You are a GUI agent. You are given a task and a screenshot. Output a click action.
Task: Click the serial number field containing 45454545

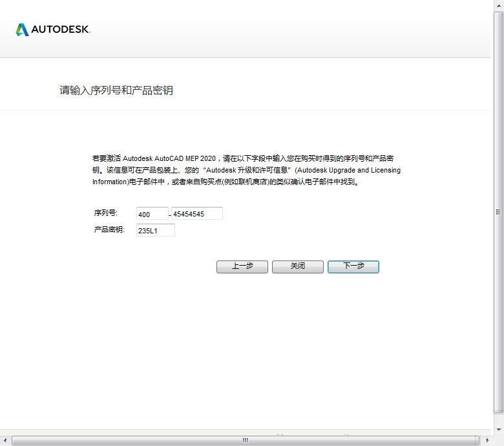pos(196,213)
